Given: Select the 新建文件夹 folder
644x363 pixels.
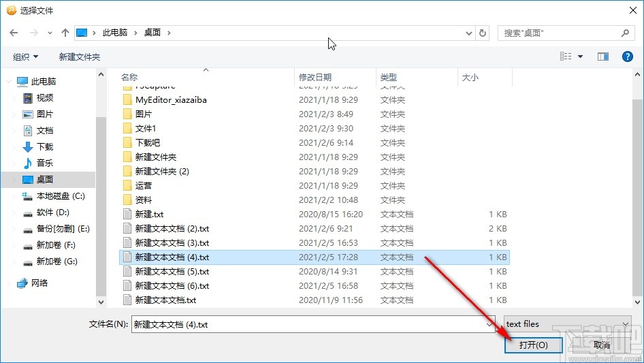Looking at the screenshot, I should pyautogui.click(x=156, y=157).
